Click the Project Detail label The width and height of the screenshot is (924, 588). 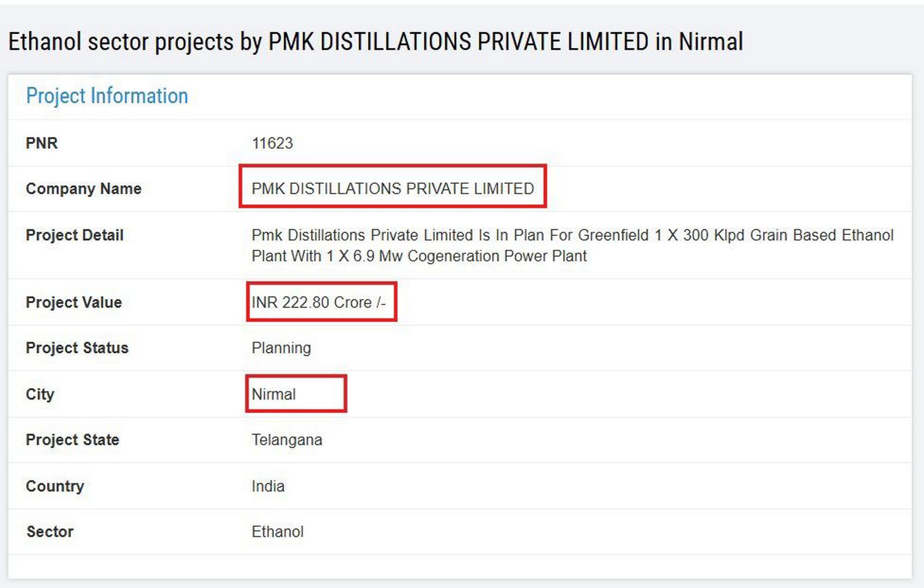click(75, 235)
